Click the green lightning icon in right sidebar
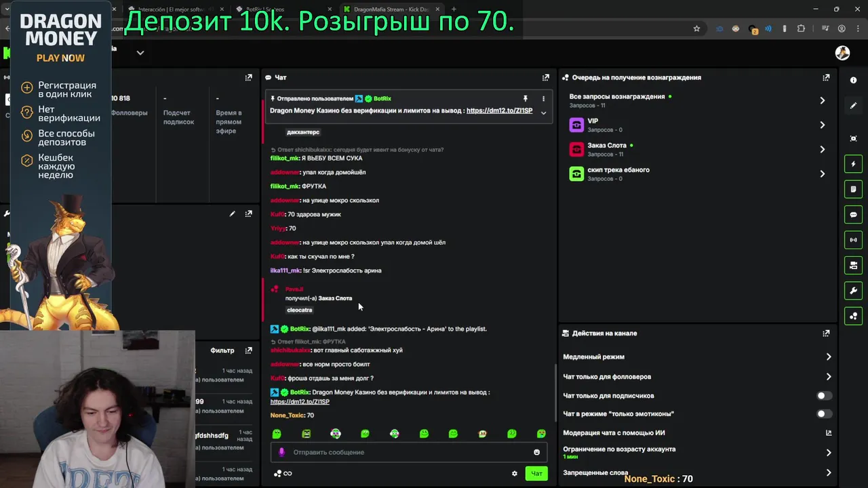Image resolution: width=868 pixels, height=488 pixels. [x=854, y=163]
